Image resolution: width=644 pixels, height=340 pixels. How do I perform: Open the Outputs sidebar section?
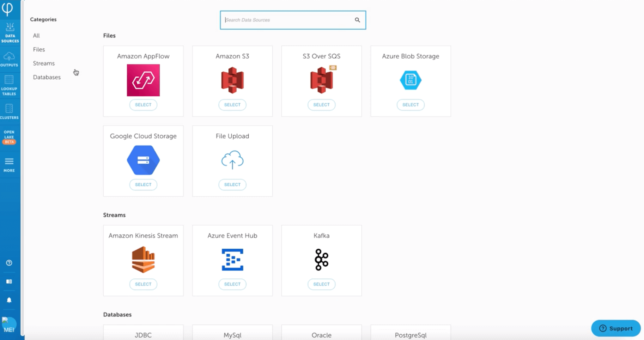[9, 59]
